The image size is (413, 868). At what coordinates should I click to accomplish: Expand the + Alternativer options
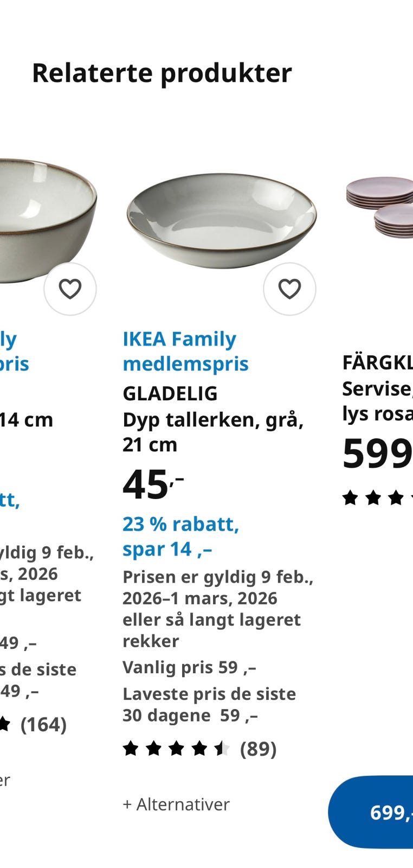176,804
